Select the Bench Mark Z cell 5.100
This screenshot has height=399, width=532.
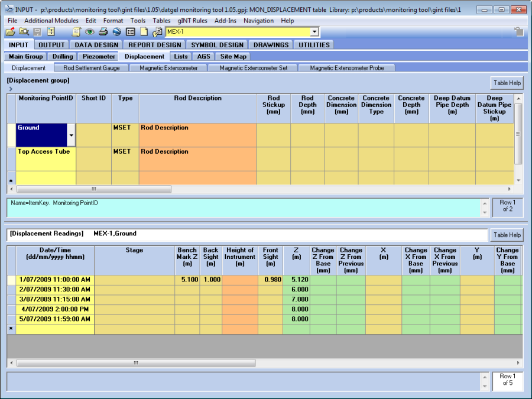pos(188,280)
